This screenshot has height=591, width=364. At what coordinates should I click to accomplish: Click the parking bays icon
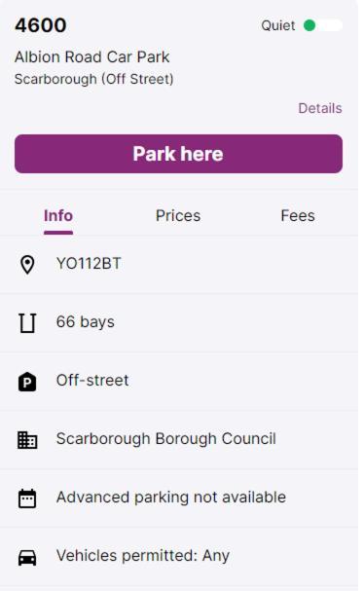point(27,323)
